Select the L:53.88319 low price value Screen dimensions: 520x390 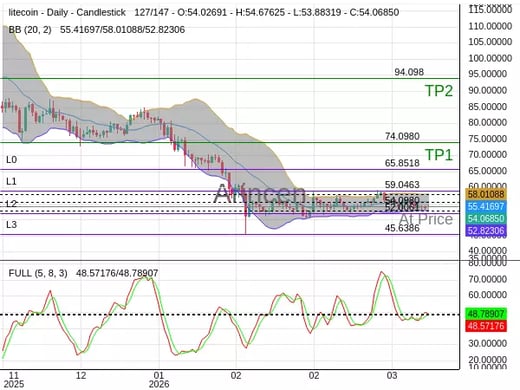[316, 13]
